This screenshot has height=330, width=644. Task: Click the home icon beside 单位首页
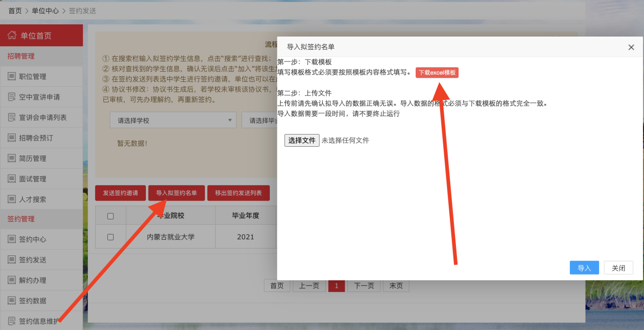click(x=12, y=36)
